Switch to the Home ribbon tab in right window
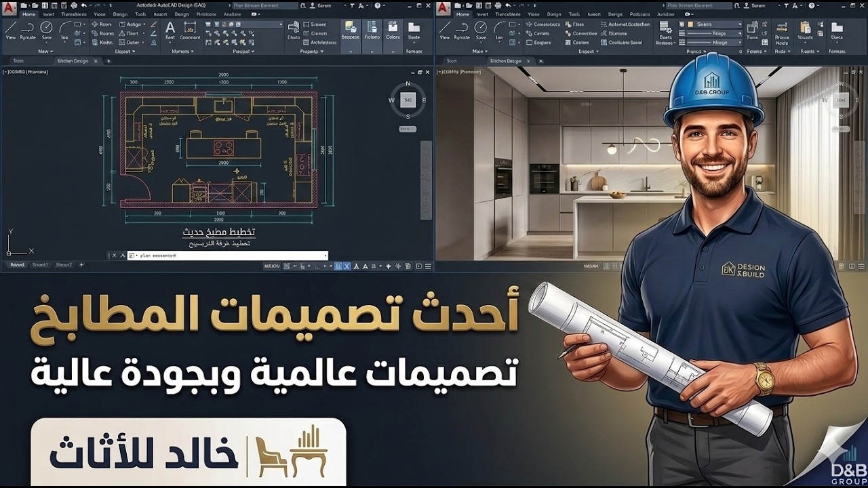Screen dimensions: 868x488 (463, 14)
